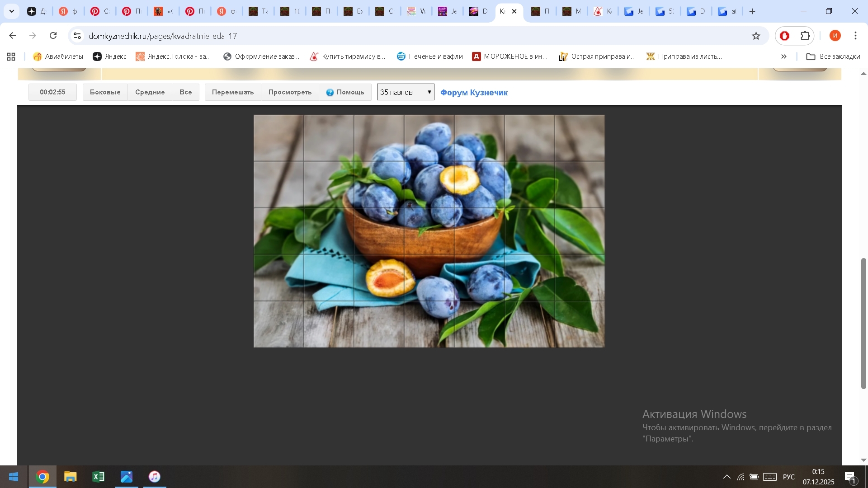Open the notification center icon
Screen dimensions: 868x488
(x=850, y=477)
